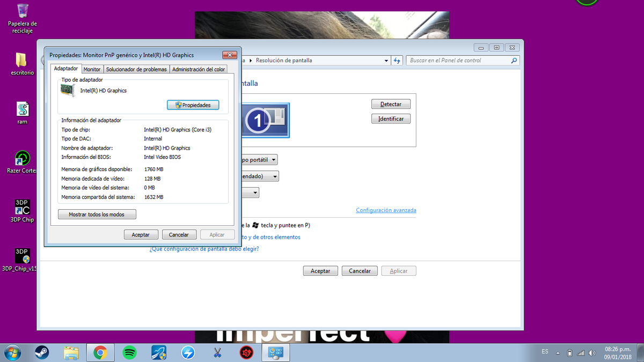
Task: Open the Snipping Tool scissors icon
Action: pyautogui.click(x=217, y=352)
